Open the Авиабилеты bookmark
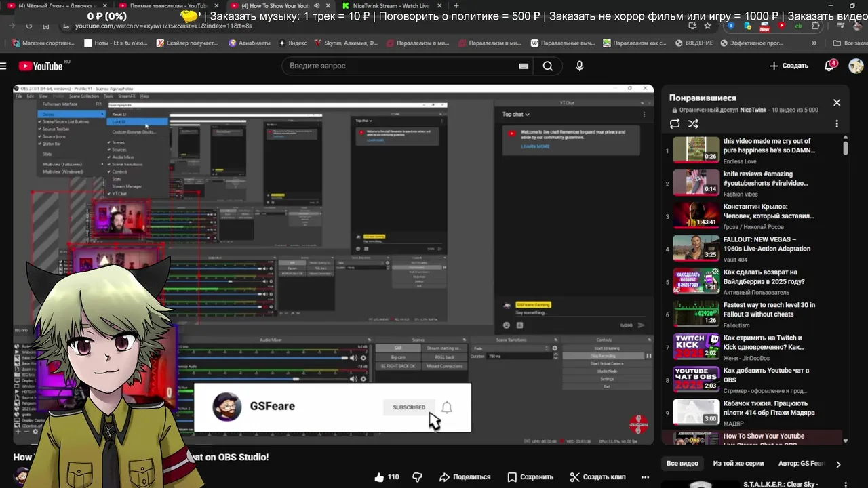Image resolution: width=868 pixels, height=488 pixels. (250, 43)
